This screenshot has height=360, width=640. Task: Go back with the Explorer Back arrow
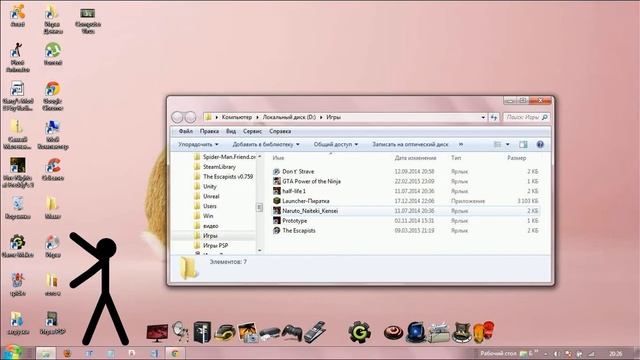coord(177,117)
